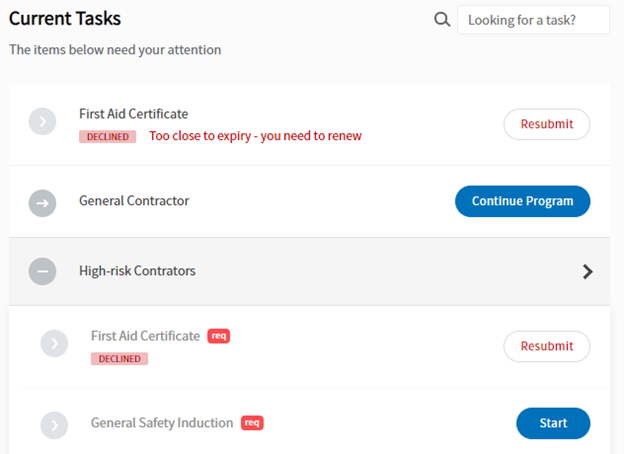Click the chevron circle beside General Safety Induction
This screenshot has width=624, height=454.
click(54, 425)
